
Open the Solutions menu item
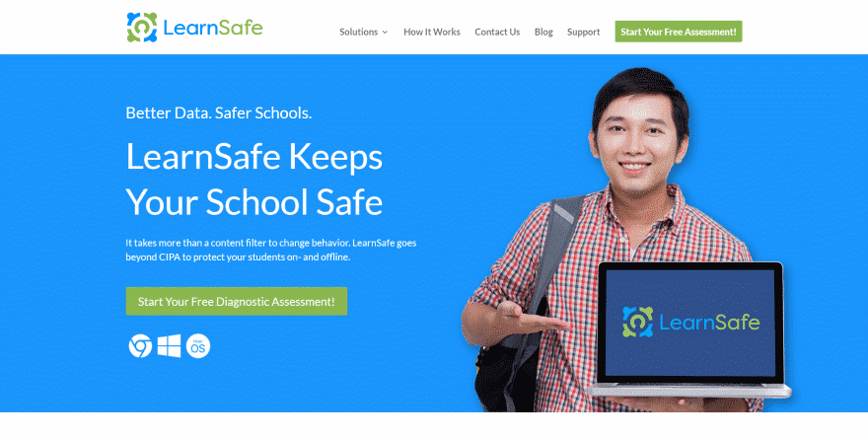coord(359,33)
